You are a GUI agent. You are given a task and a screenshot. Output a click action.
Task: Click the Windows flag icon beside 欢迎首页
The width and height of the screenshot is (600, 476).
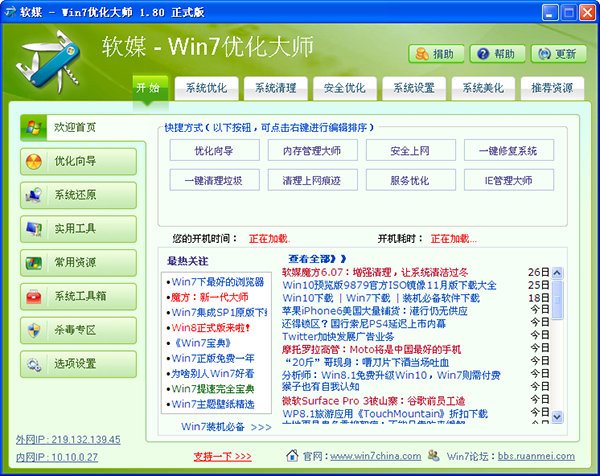tap(34, 127)
